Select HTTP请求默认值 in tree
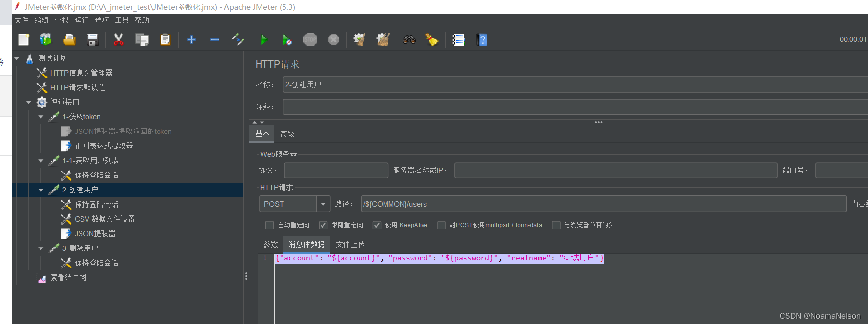Viewport: 868px width, 324px height. pyautogui.click(x=78, y=87)
